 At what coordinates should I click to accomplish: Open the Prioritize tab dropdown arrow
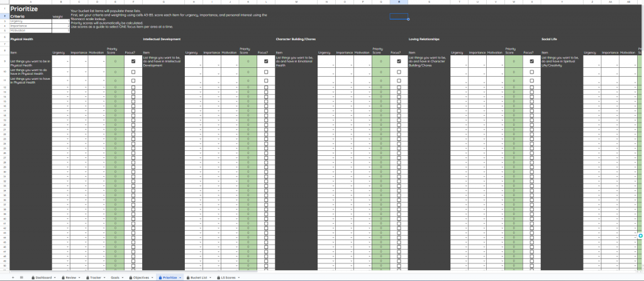point(180,277)
